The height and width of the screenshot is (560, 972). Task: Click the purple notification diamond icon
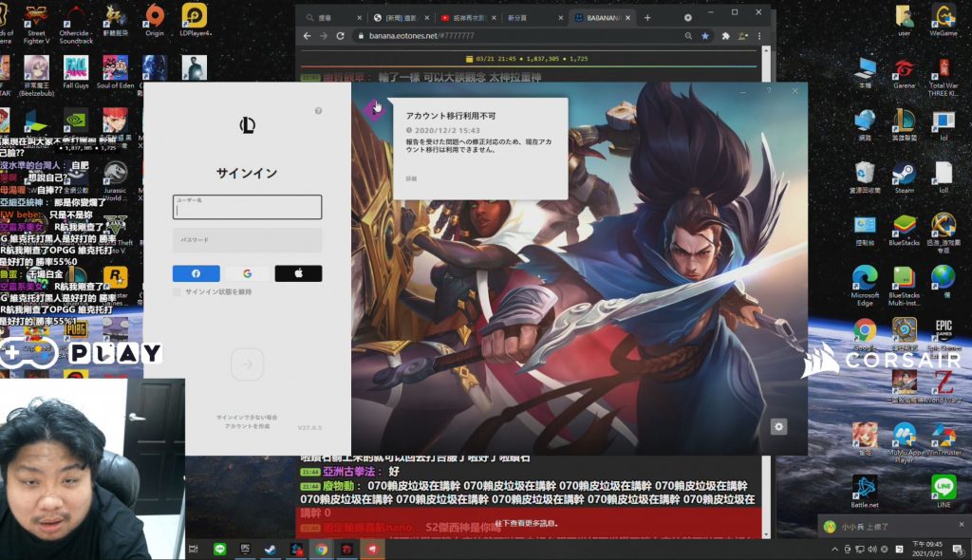click(374, 109)
